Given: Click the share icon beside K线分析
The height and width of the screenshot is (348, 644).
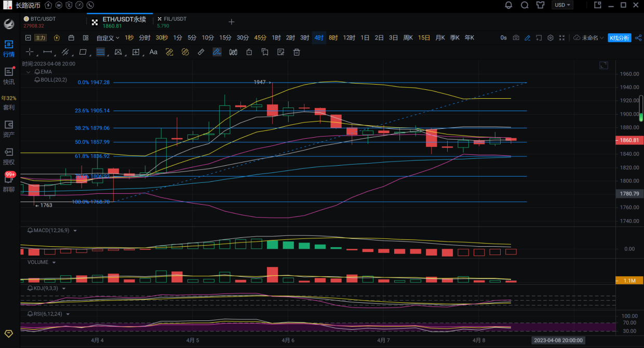Looking at the screenshot, I should [x=638, y=38].
